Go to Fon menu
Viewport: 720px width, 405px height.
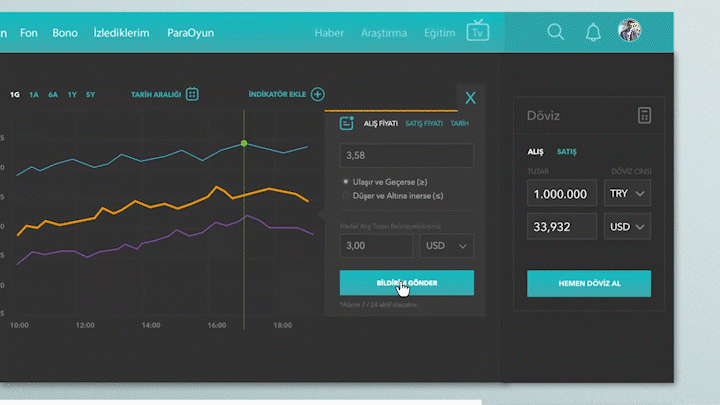(28, 33)
